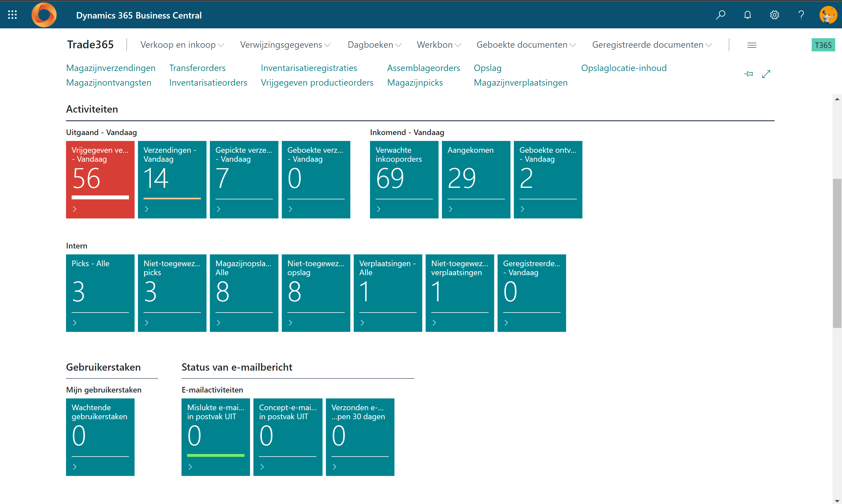Open the Werkbon menu

(x=438, y=45)
